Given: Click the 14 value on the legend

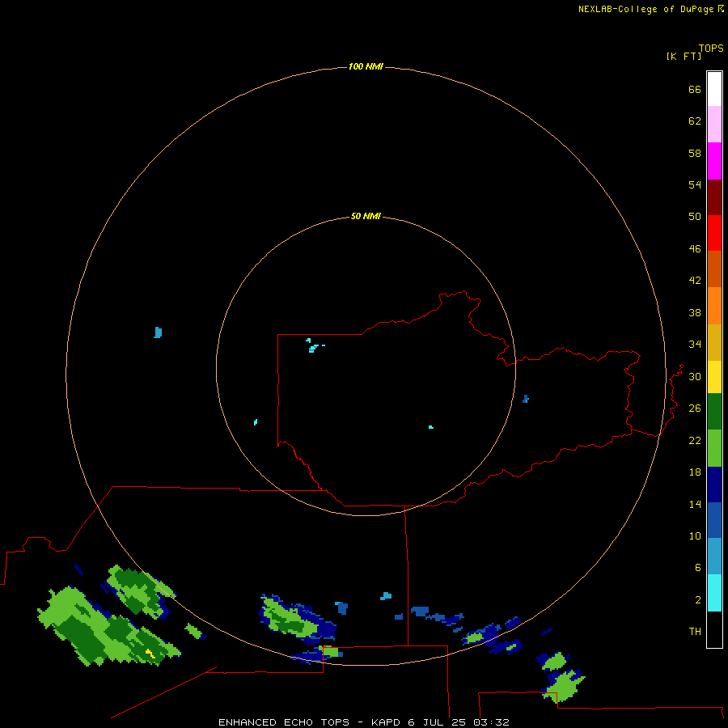Looking at the screenshot, I should (695, 504).
